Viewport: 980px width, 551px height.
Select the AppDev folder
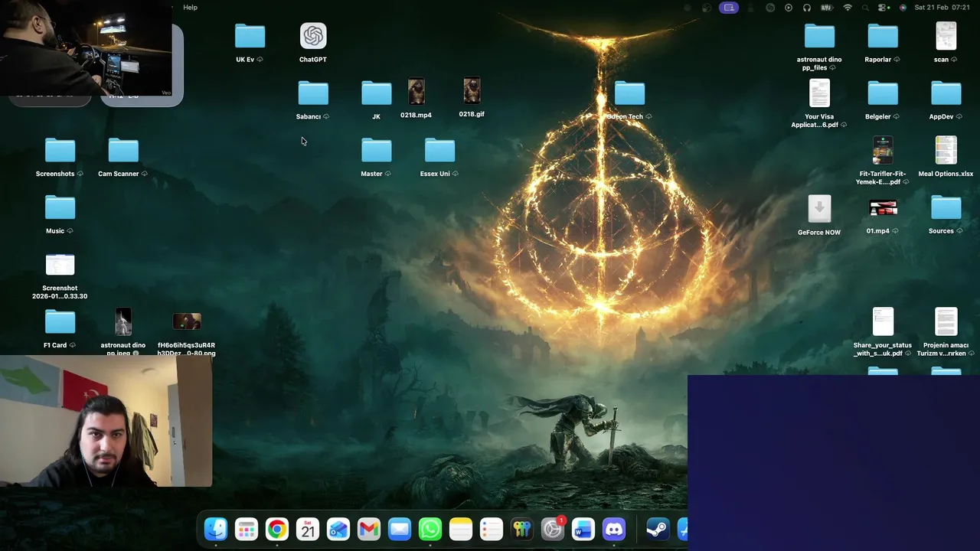(x=946, y=93)
